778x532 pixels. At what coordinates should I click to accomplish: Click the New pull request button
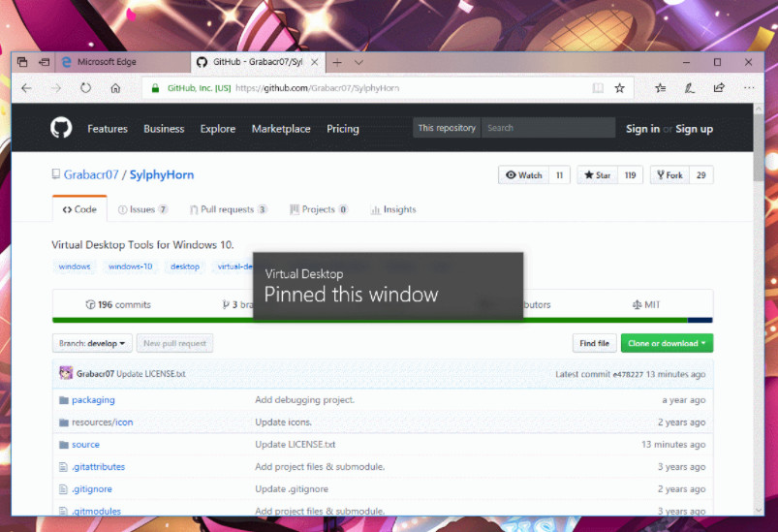tap(174, 343)
